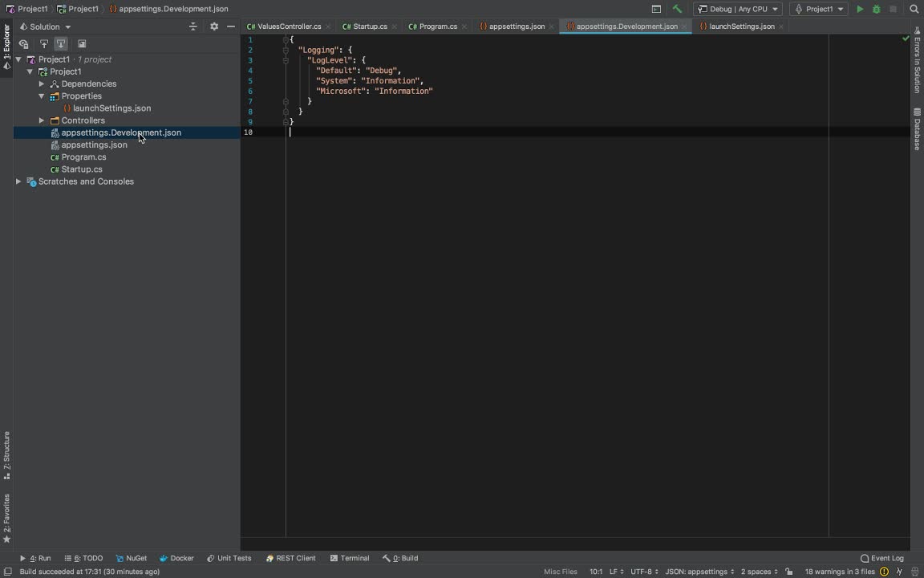The height and width of the screenshot is (578, 924).
Task: Expand the Controllers folder
Action: [x=41, y=120]
